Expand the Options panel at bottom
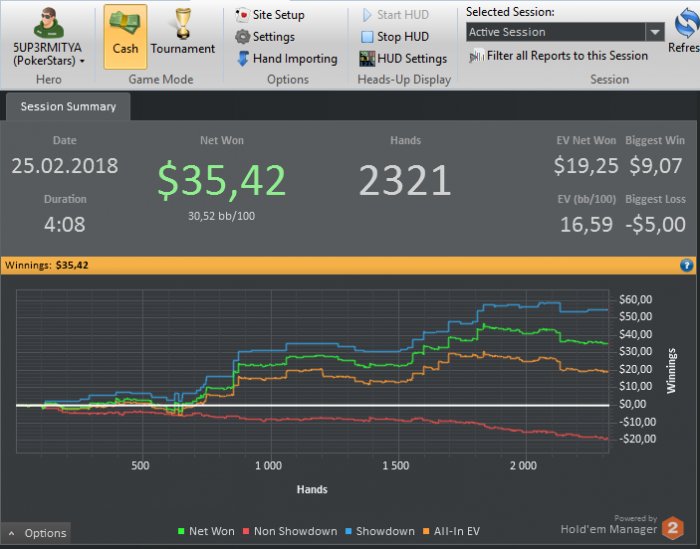The image size is (700, 549). click(36, 533)
